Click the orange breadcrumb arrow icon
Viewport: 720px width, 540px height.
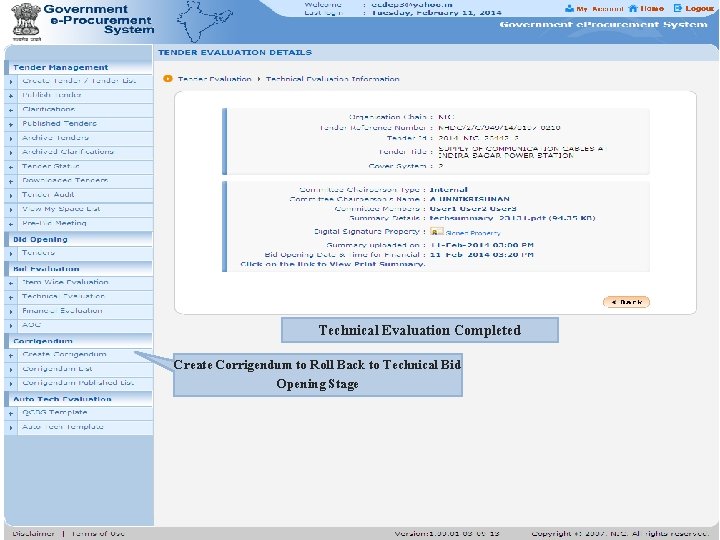pyautogui.click(x=168, y=79)
